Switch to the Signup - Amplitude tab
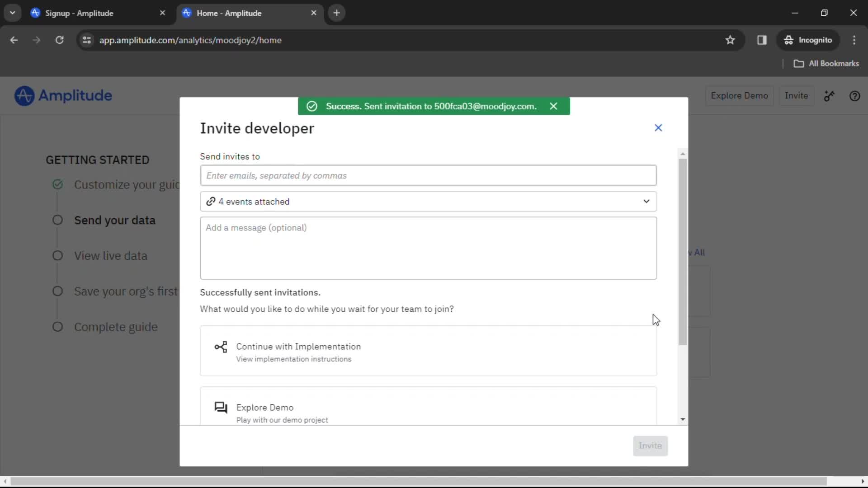 click(99, 13)
